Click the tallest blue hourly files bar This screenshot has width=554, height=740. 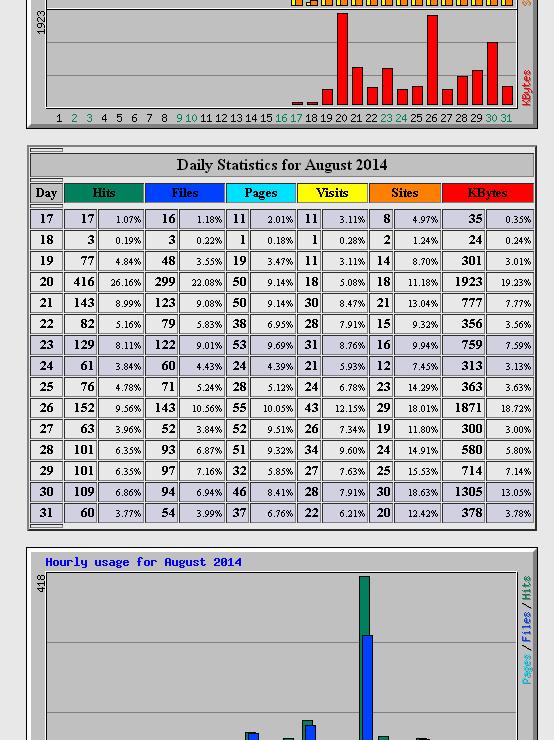(368, 688)
